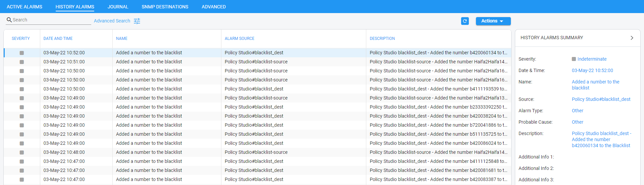This screenshot has width=644, height=185.
Task: Click severity icon of the 10:51:00 alarm
Action: click(x=22, y=62)
